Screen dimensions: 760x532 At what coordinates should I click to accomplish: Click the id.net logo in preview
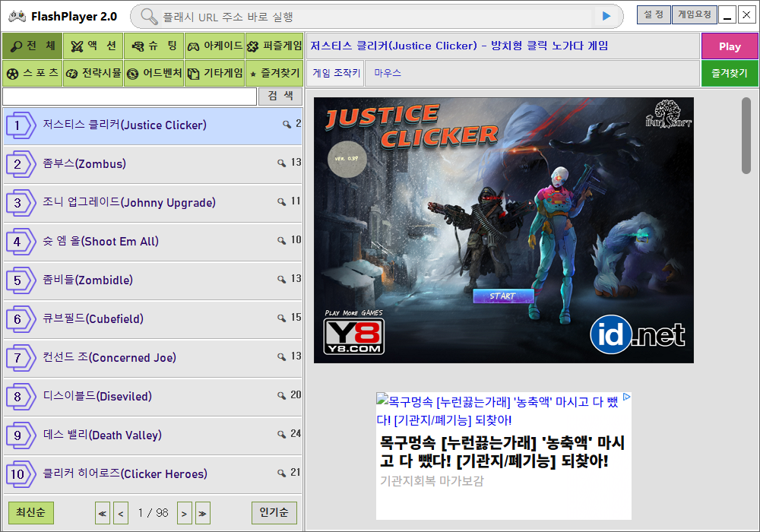(x=638, y=334)
